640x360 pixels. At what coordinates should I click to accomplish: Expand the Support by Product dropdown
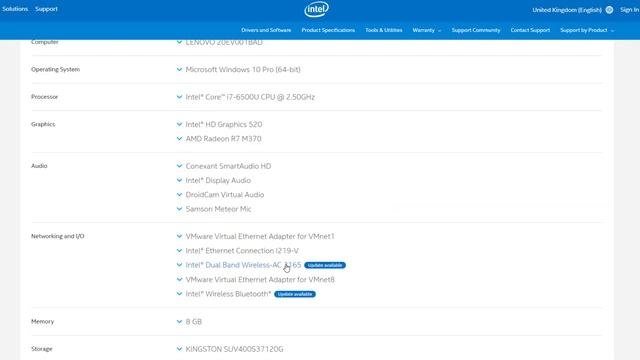(587, 30)
